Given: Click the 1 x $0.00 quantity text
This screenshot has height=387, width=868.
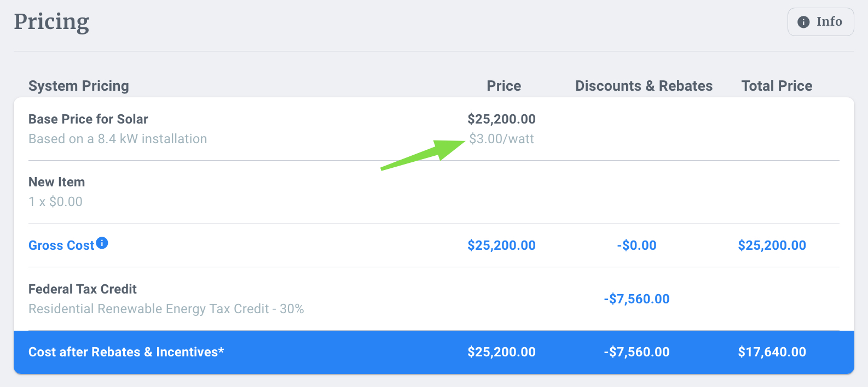Looking at the screenshot, I should click(x=55, y=202).
